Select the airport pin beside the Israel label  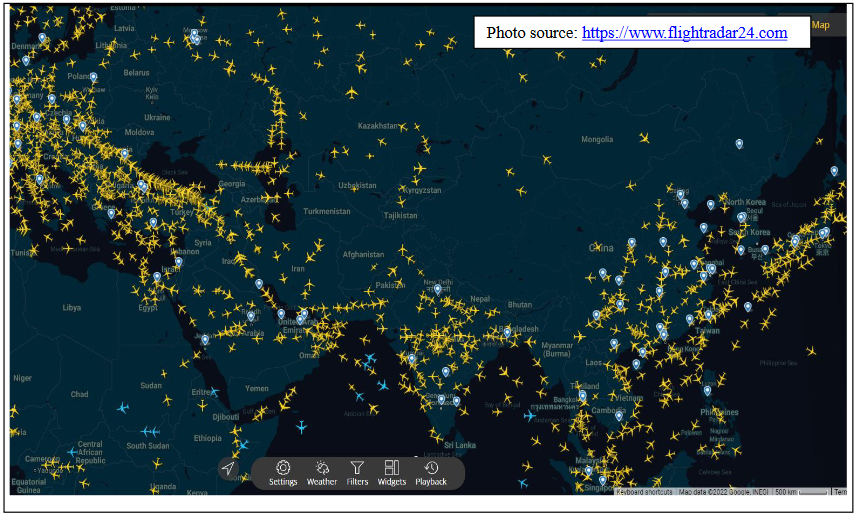[179, 262]
